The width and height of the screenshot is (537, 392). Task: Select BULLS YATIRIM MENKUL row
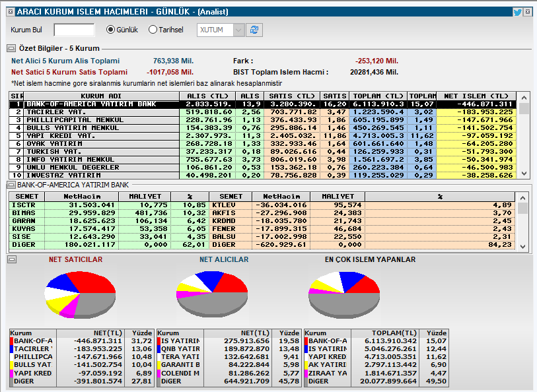coord(263,127)
